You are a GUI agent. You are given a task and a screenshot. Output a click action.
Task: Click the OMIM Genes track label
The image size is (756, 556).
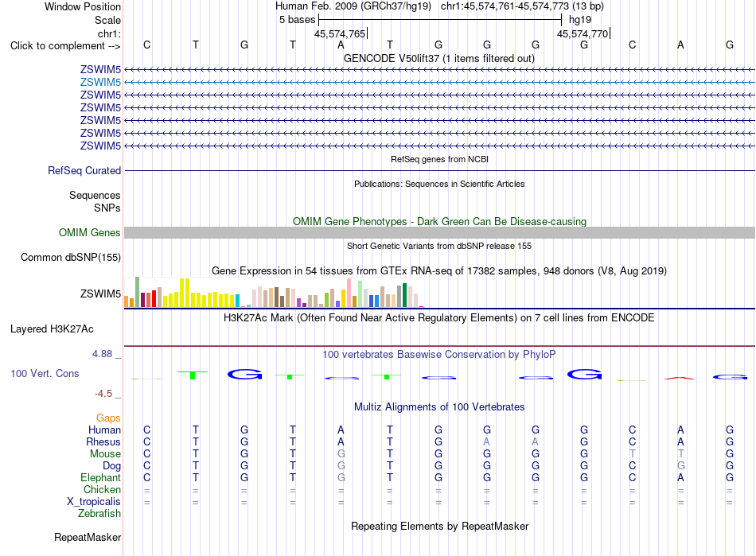[90, 233]
